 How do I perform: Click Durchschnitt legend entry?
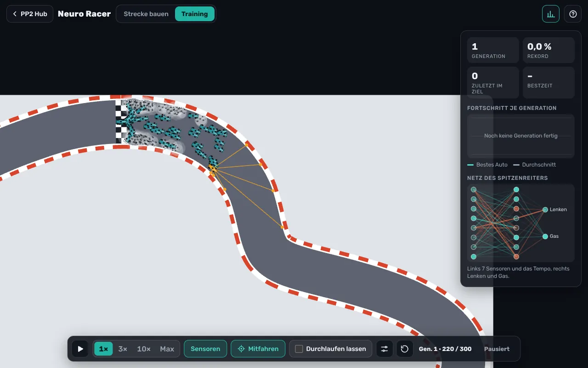534,165
